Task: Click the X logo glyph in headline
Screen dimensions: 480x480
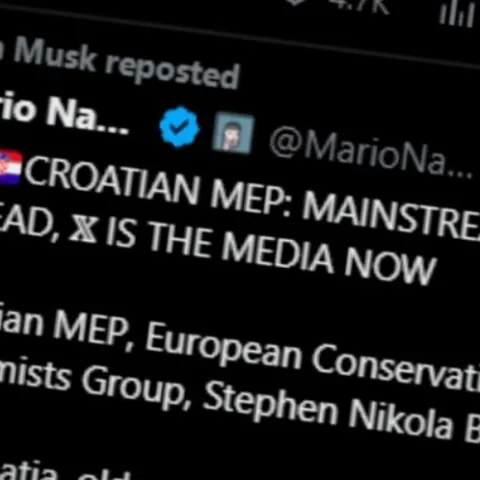Action: (83, 229)
